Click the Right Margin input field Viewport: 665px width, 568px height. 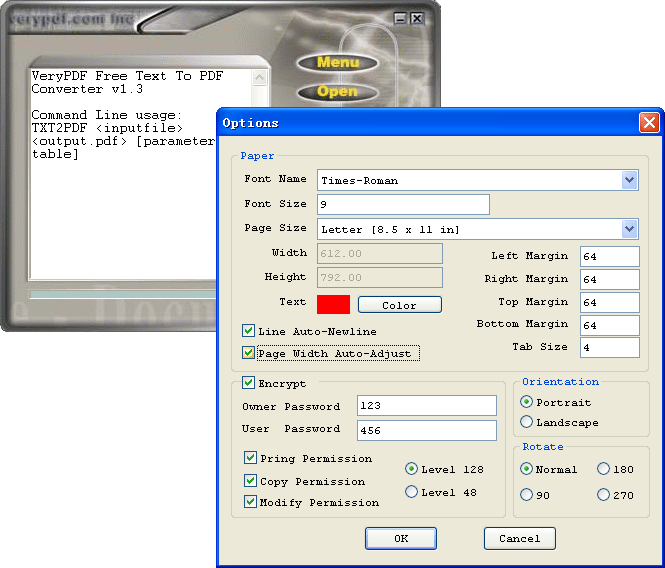[x=609, y=279]
